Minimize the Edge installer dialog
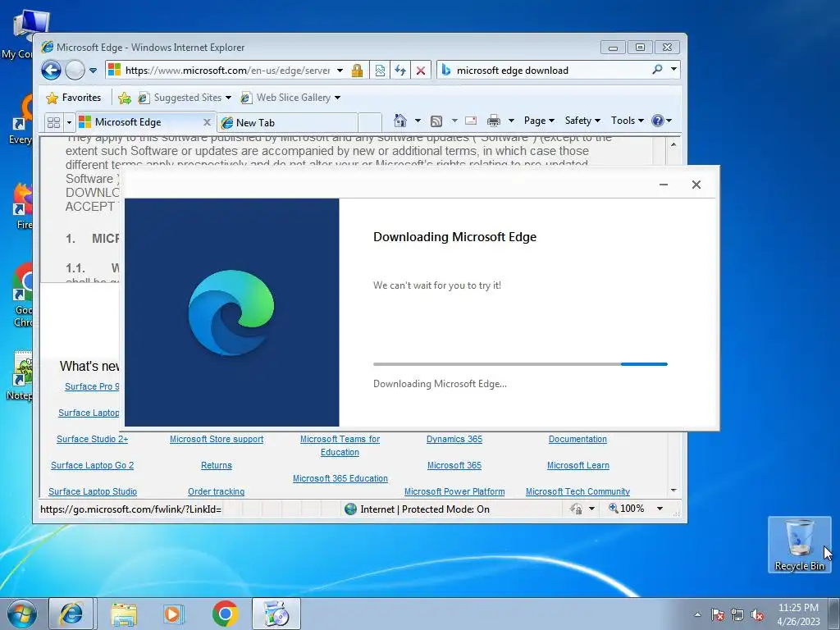840x630 pixels. pyautogui.click(x=663, y=185)
